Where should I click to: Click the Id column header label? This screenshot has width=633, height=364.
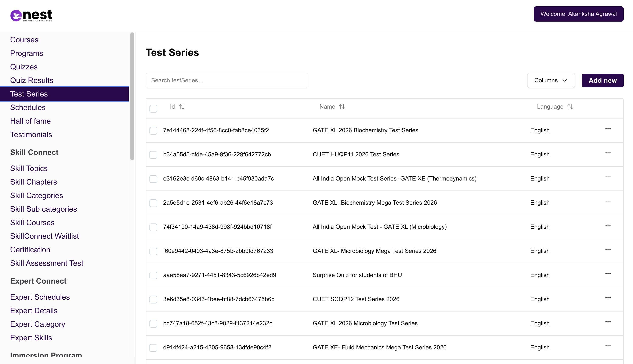[x=172, y=107]
